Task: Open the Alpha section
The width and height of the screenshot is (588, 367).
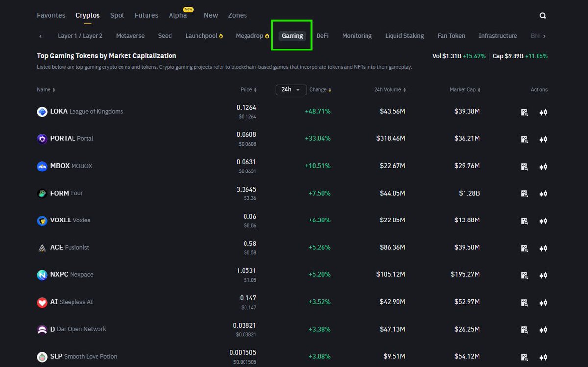Action: tap(177, 15)
